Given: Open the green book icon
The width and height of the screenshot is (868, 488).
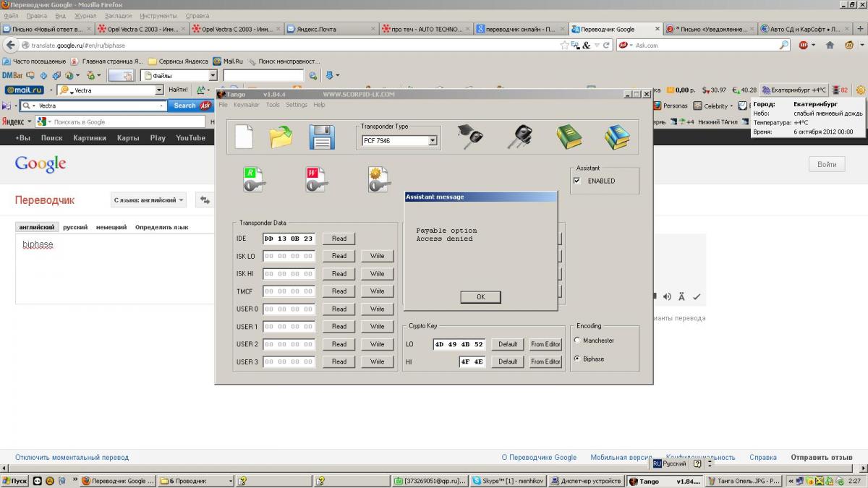Looking at the screenshot, I should [x=569, y=137].
